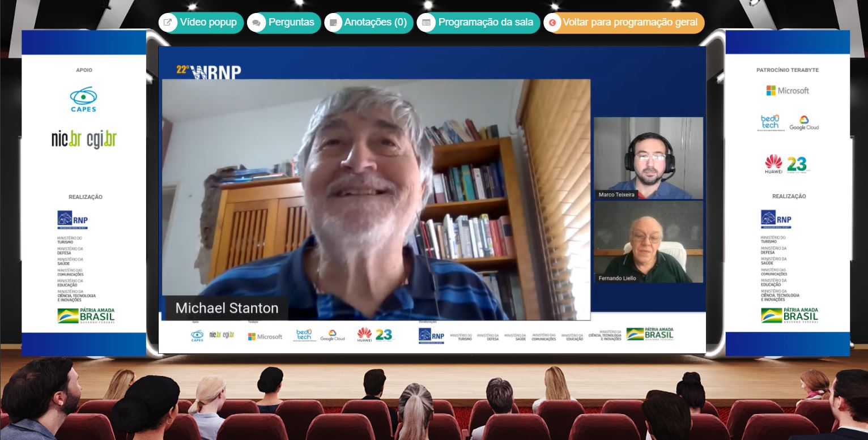Open the Google Cloud logo in right banner
The width and height of the screenshot is (868, 440).
click(x=803, y=123)
